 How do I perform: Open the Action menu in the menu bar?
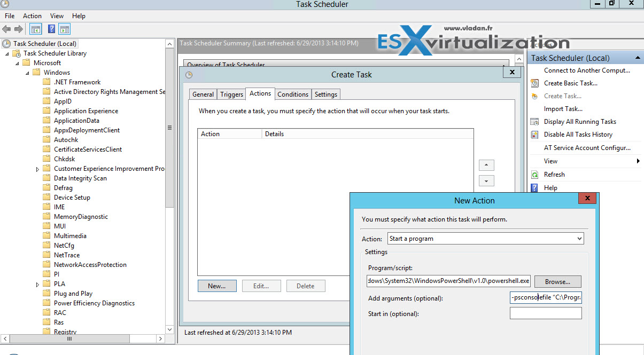pyautogui.click(x=32, y=16)
